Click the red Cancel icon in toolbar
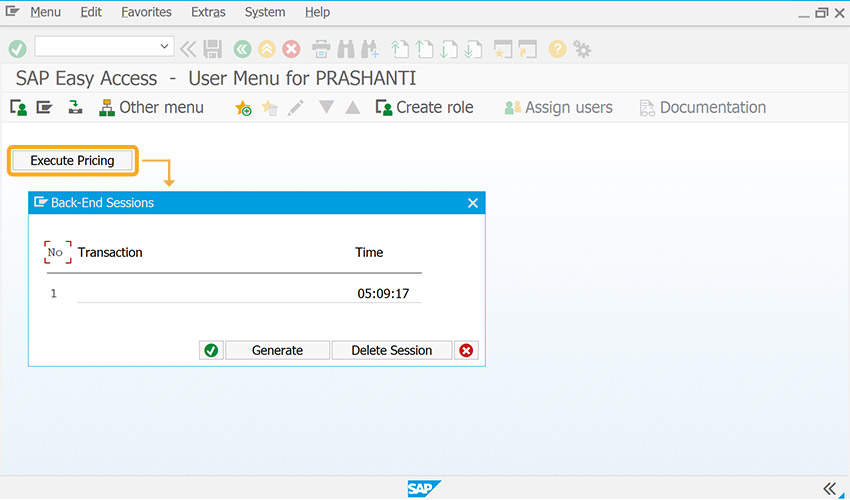Image resolution: width=850 pixels, height=500 pixels. (x=291, y=49)
